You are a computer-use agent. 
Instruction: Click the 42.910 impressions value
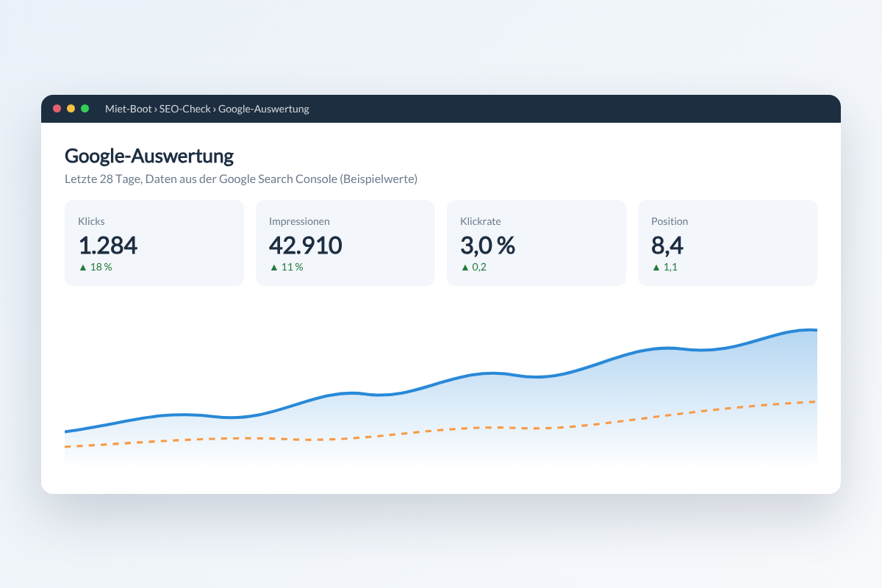pos(306,245)
